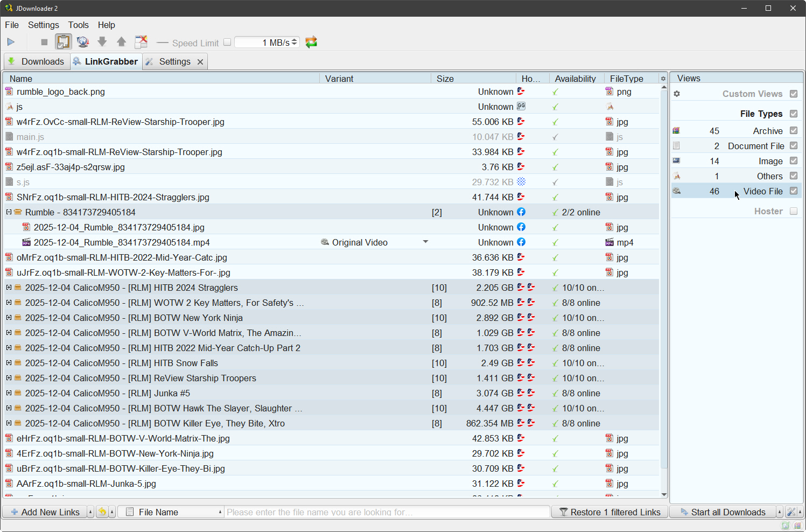Uncheck the Video File filter checkbox
The image size is (806, 532).
coord(794,191)
